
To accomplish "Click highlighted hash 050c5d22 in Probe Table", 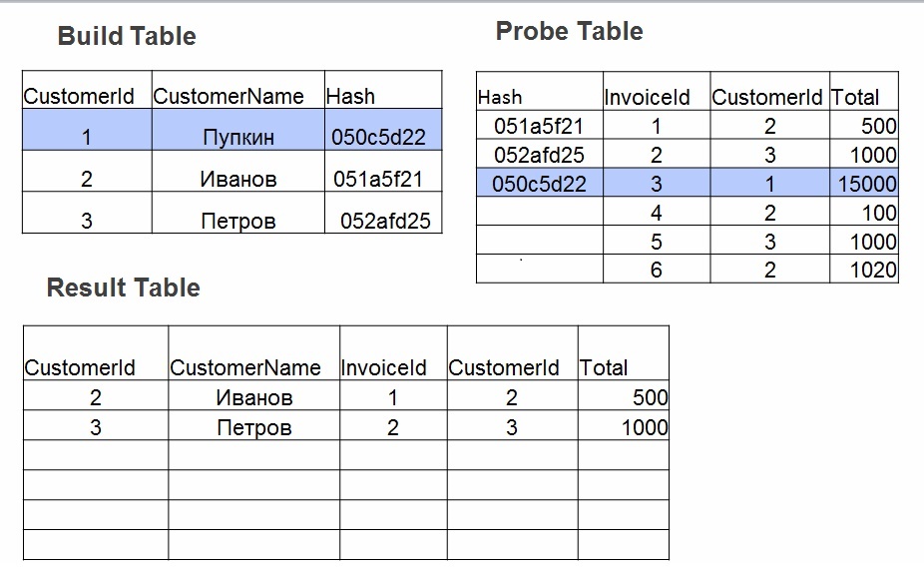I will point(539,184).
